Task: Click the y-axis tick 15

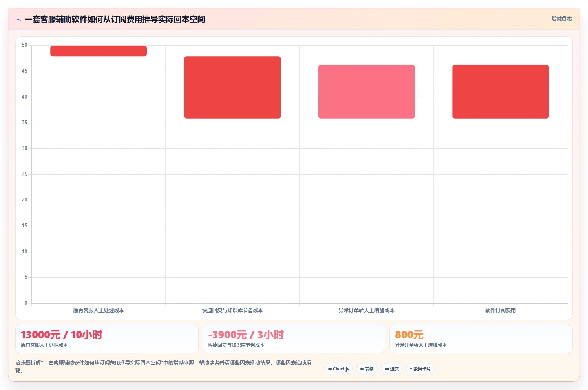Action: click(x=24, y=226)
